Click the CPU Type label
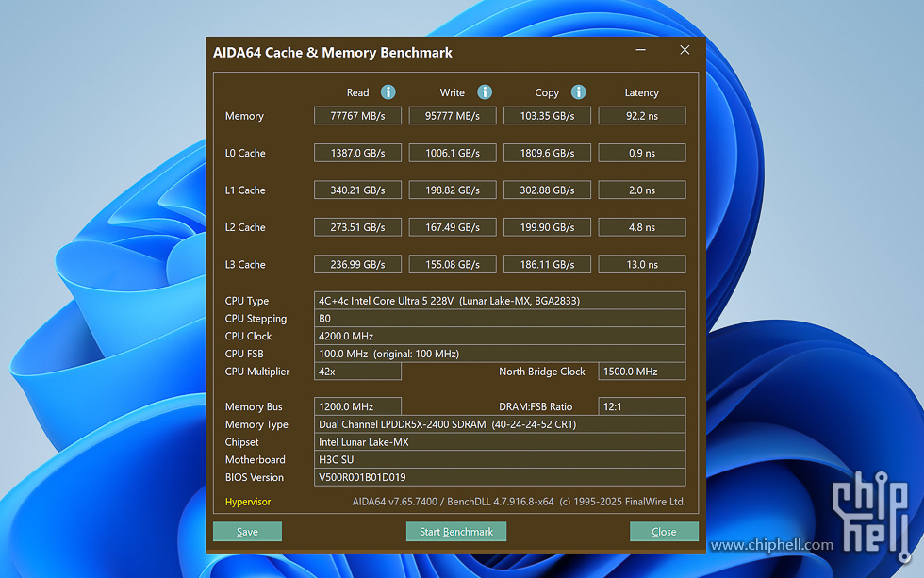Screen dimensions: 924x578 pos(247,301)
